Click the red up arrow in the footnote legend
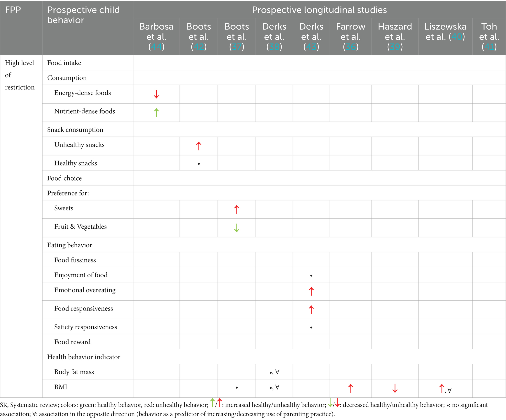Screen dimensions: 506x420 click(x=220, y=403)
